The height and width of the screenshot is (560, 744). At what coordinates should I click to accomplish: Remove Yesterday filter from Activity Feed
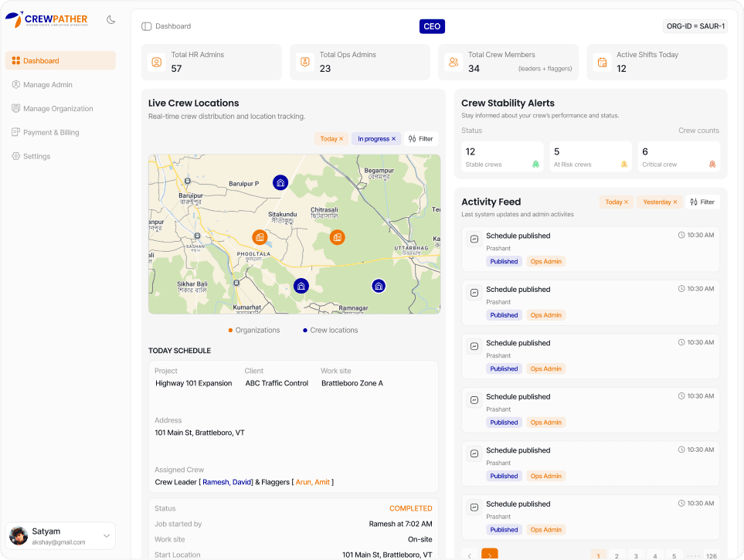(x=674, y=202)
